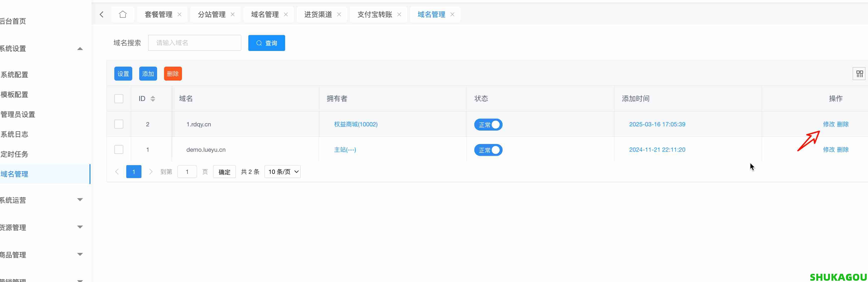Close the 支付宝转账 tab
The width and height of the screenshot is (868, 282).
pyautogui.click(x=399, y=14)
